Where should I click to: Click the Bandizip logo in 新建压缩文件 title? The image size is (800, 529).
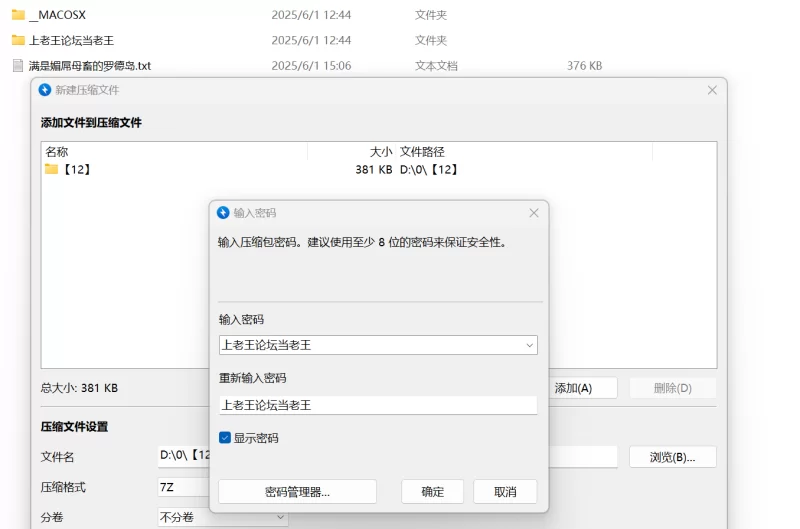click(45, 90)
